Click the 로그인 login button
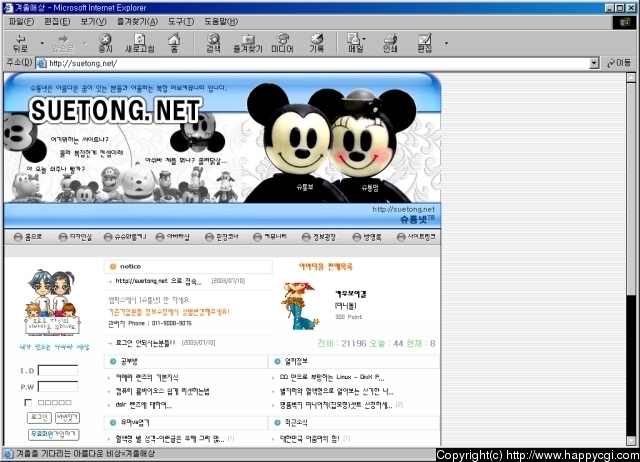This screenshot has height=462, width=640. pyautogui.click(x=39, y=417)
